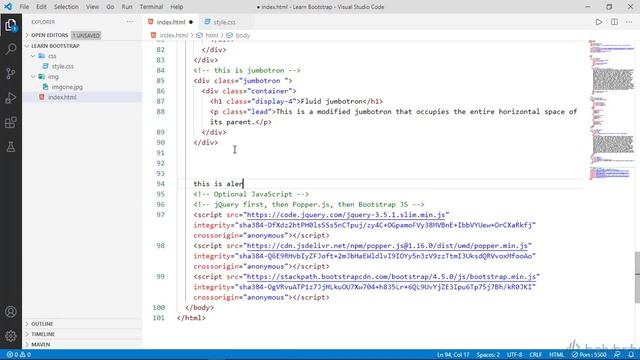640x360 pixels.
Task: Click html in the breadcrumb
Action: (x=211, y=36)
